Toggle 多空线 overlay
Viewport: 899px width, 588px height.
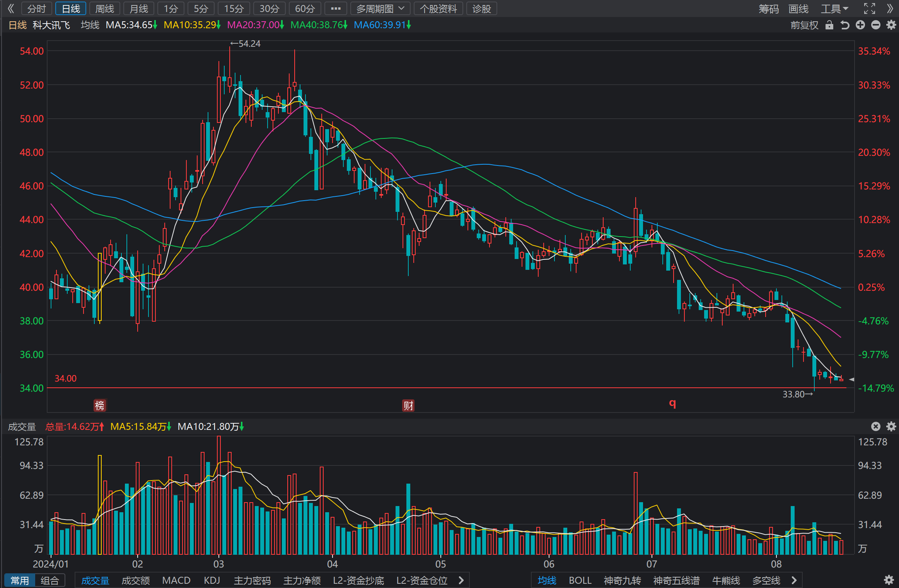click(x=766, y=580)
